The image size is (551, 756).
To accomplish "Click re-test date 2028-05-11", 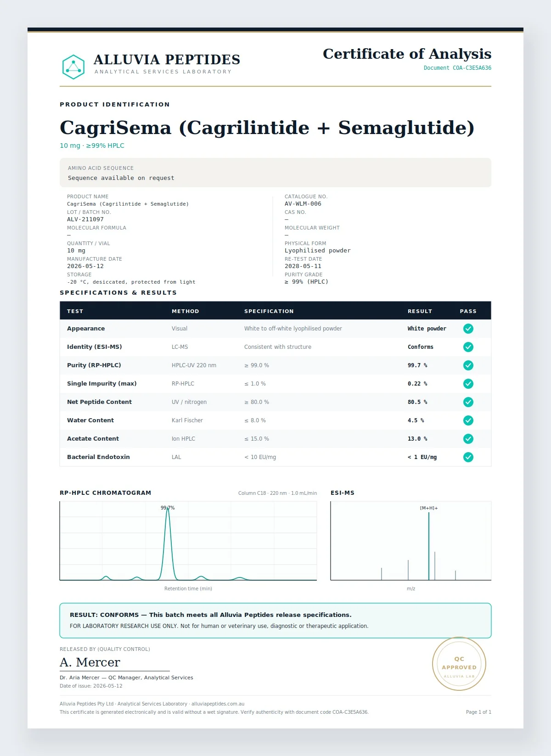I will pyautogui.click(x=303, y=266).
